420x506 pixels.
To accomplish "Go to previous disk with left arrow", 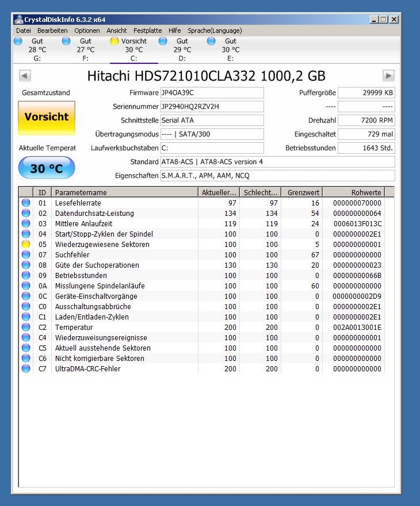I will tap(25, 76).
